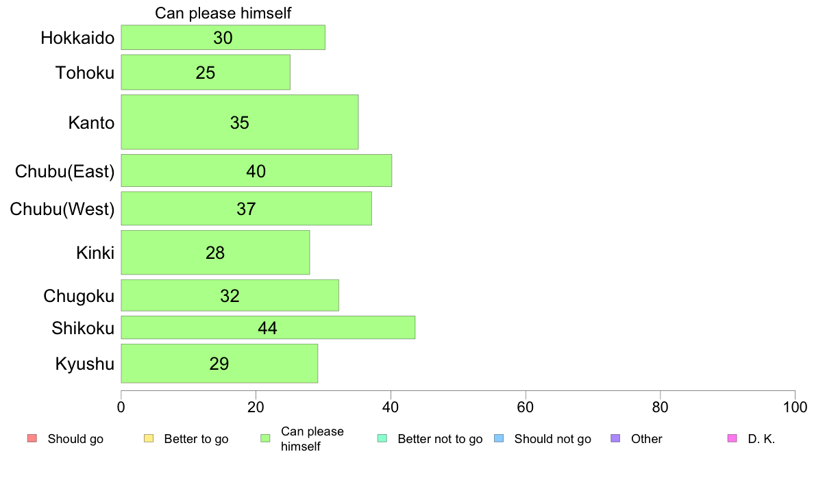The image size is (814, 504).
Task: Select the Kyushu bar showing 29
Action: point(219,364)
